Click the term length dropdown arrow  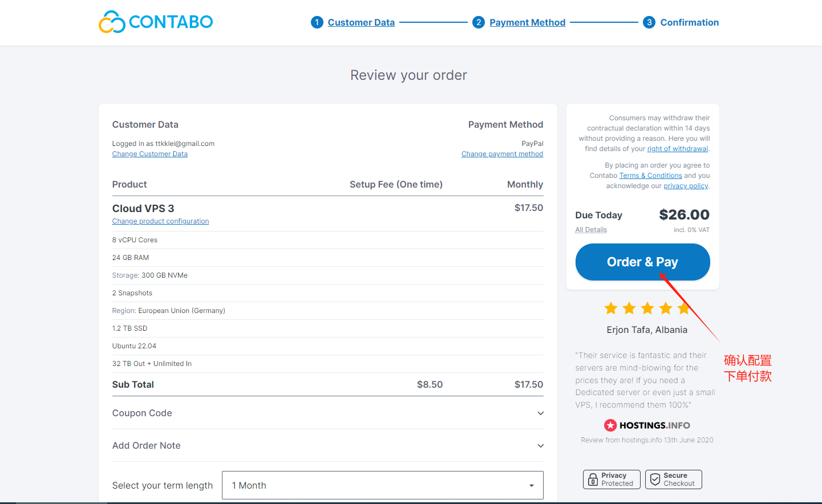[x=532, y=486]
